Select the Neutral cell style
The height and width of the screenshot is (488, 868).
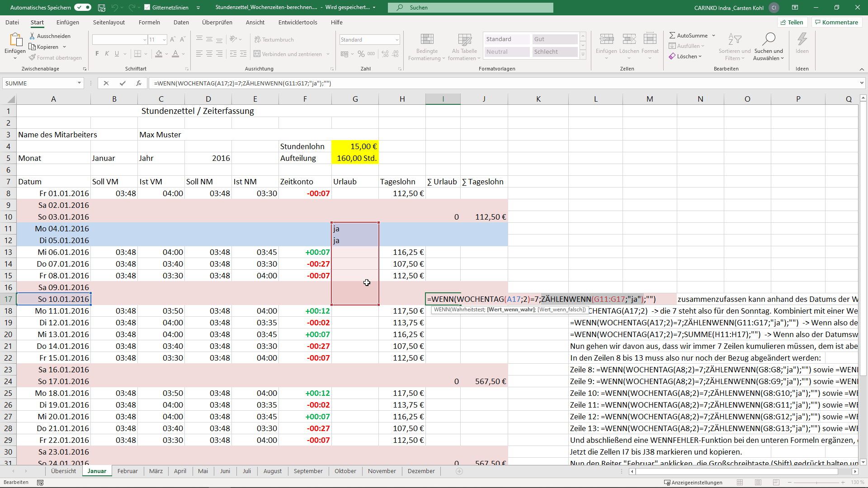point(507,52)
